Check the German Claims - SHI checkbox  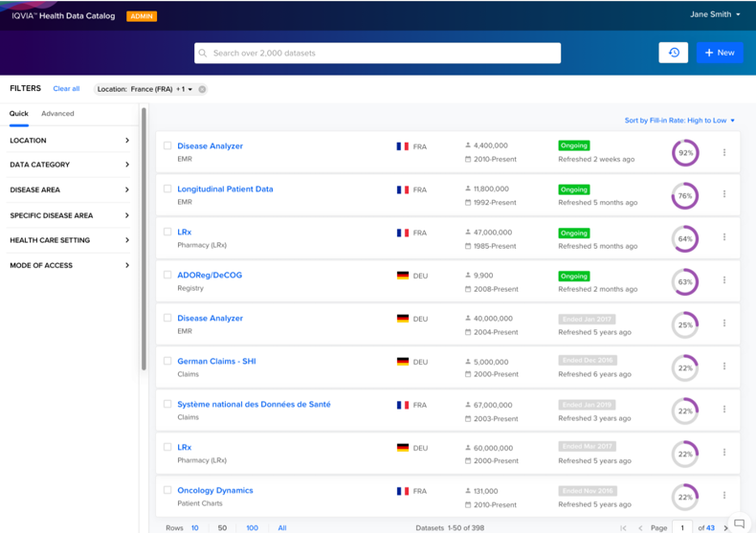tap(167, 361)
